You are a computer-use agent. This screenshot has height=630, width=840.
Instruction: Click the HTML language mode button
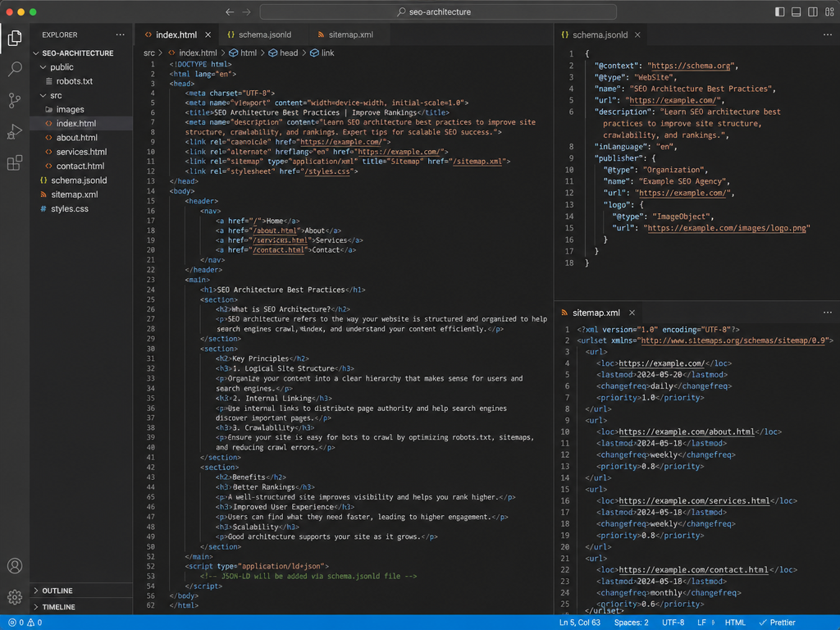click(735, 623)
